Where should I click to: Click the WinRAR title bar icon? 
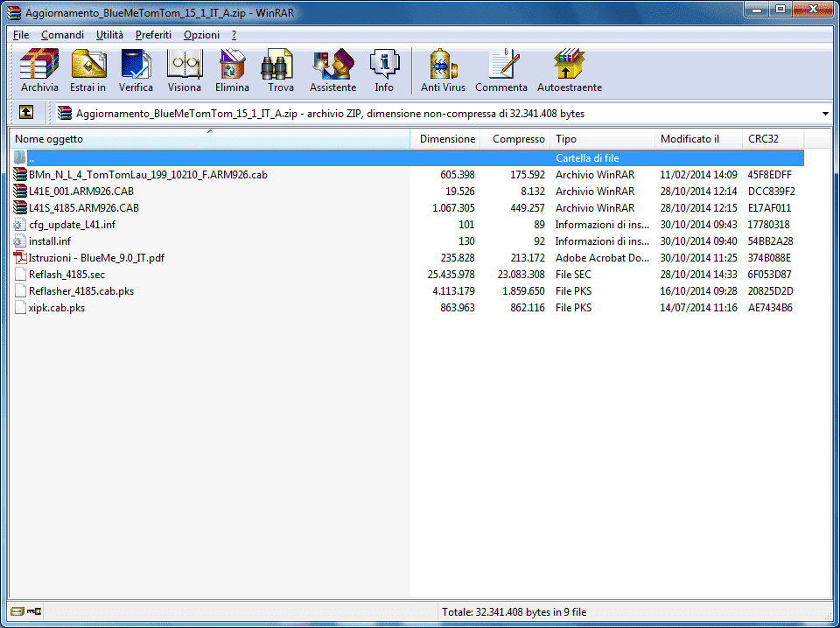[14, 12]
